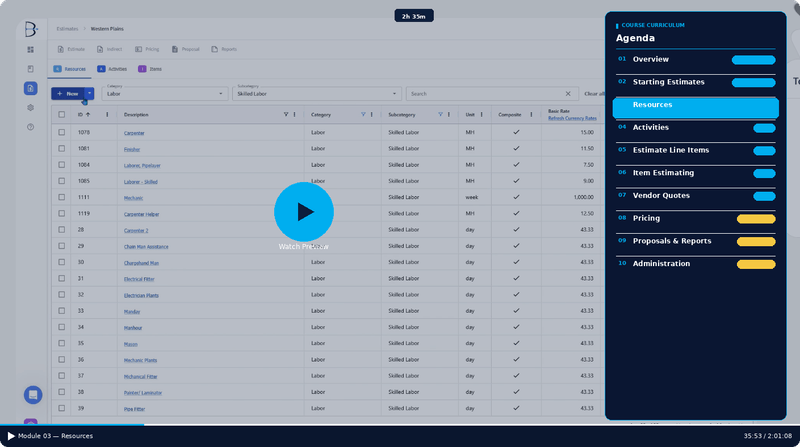Select Pricing in the Agenda
Screen dimensions: 800x447
[x=695, y=218]
